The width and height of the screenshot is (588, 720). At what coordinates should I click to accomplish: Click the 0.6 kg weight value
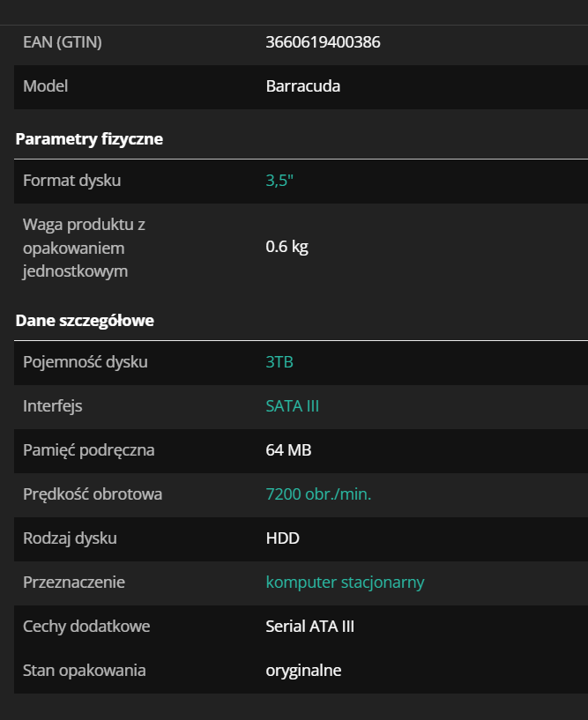287,247
